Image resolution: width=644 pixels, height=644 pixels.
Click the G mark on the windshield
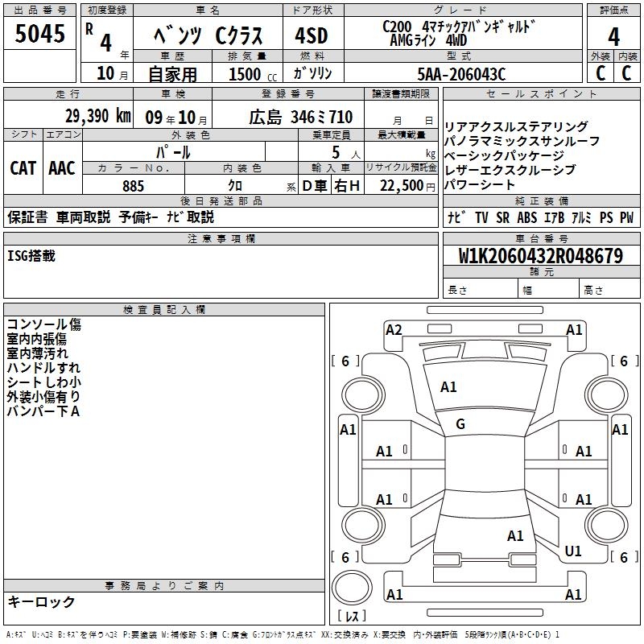tap(460, 423)
